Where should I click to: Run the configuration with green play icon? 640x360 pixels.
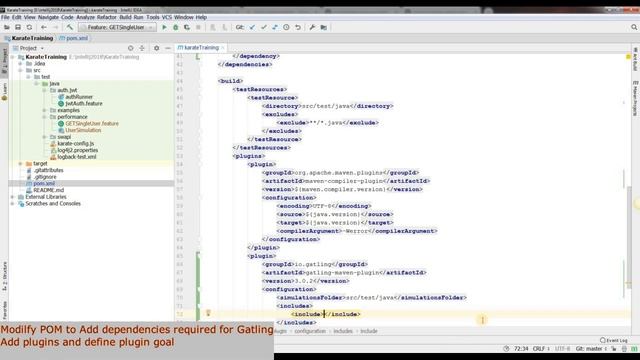click(x=164, y=27)
